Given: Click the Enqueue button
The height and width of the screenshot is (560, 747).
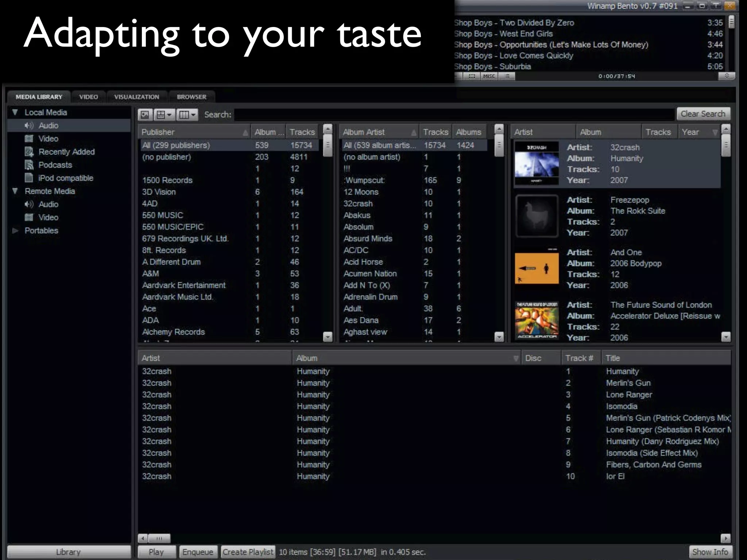Looking at the screenshot, I should pos(198,552).
